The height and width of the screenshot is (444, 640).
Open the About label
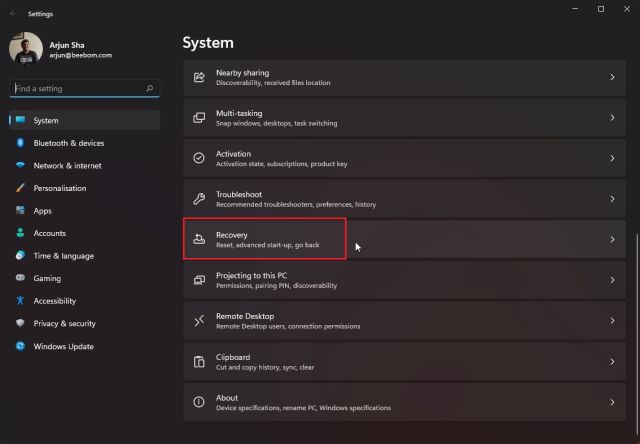[x=227, y=397]
